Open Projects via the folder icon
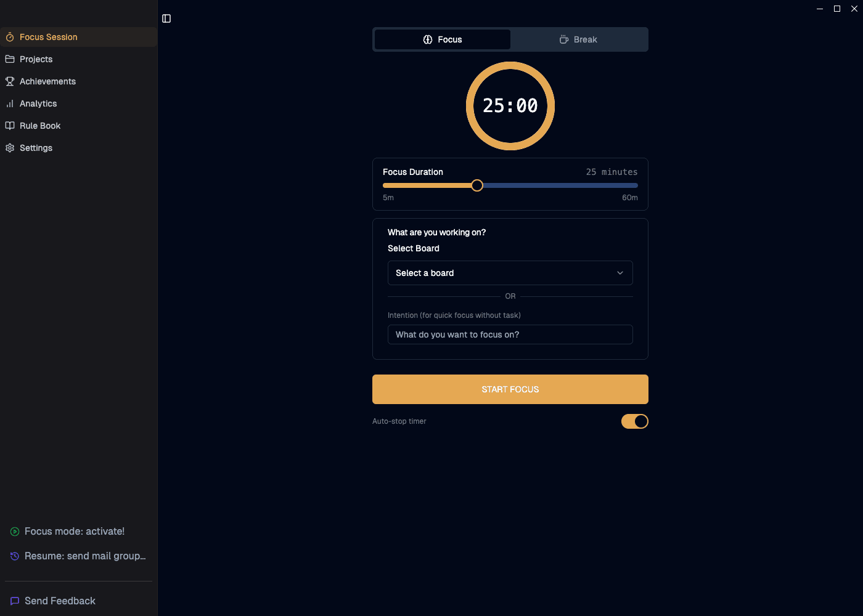Viewport: 863px width, 616px height. coord(10,59)
